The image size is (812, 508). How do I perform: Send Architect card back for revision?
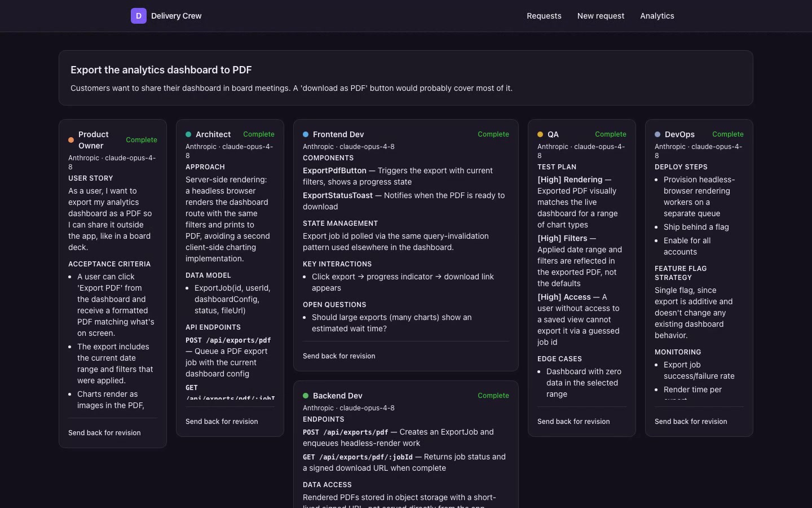pos(222,422)
